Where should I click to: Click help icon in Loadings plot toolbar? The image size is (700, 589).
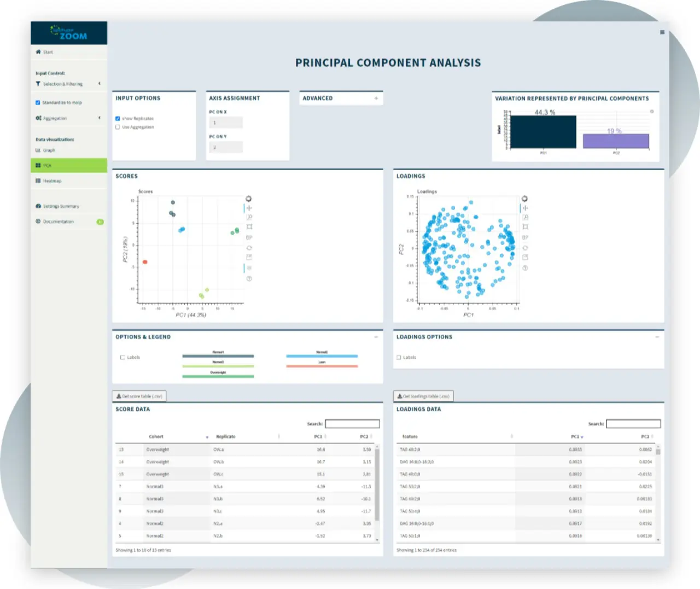[525, 268]
